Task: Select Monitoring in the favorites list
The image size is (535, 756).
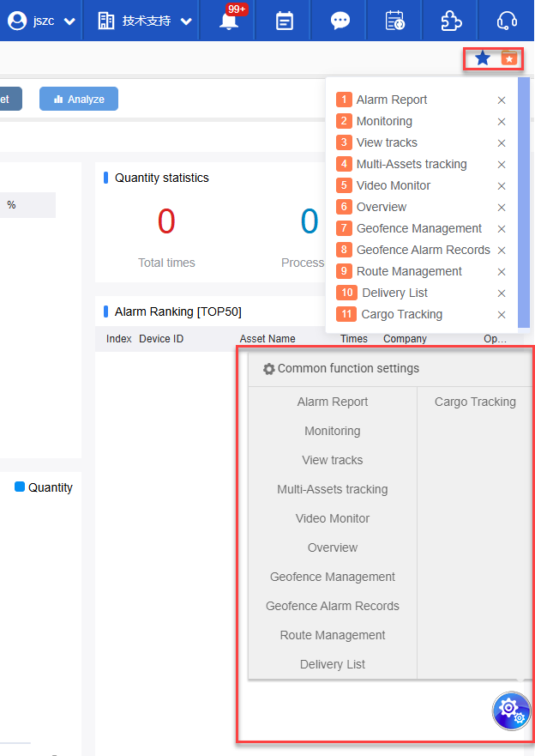Action: click(x=384, y=121)
